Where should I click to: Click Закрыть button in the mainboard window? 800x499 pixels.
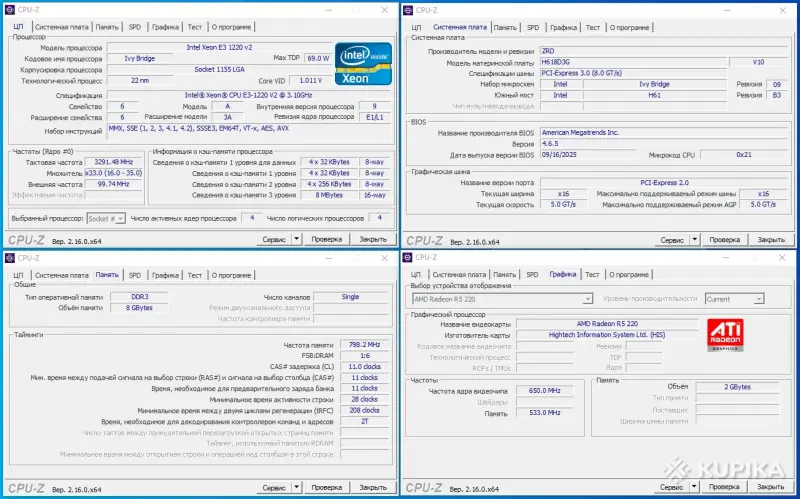pyautogui.click(x=771, y=239)
